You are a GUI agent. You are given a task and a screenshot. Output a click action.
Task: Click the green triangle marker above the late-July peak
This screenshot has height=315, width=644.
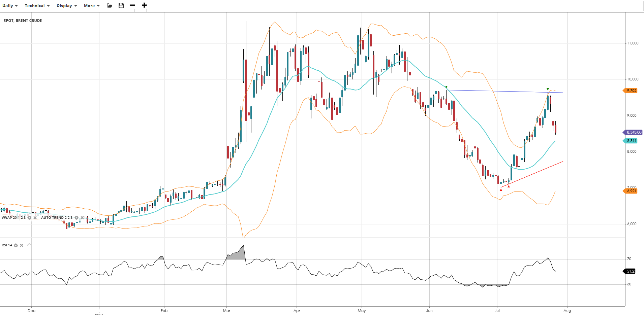pos(548,89)
